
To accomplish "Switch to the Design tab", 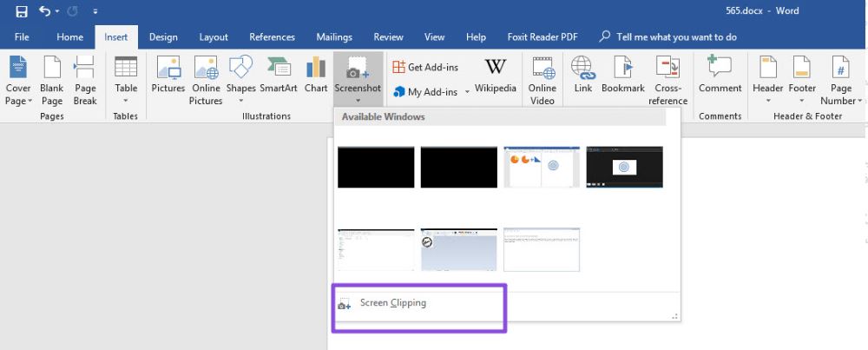I will point(163,37).
